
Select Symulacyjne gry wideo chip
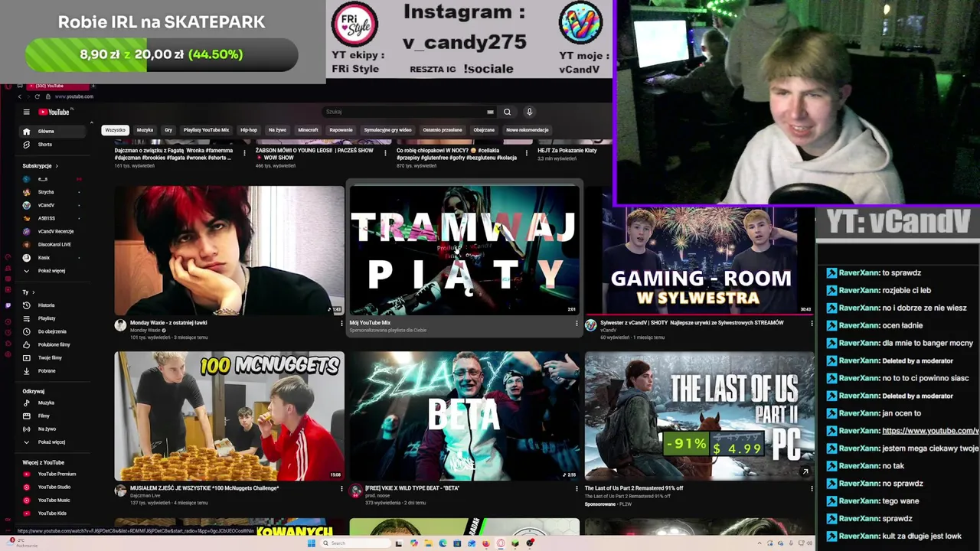387,130
